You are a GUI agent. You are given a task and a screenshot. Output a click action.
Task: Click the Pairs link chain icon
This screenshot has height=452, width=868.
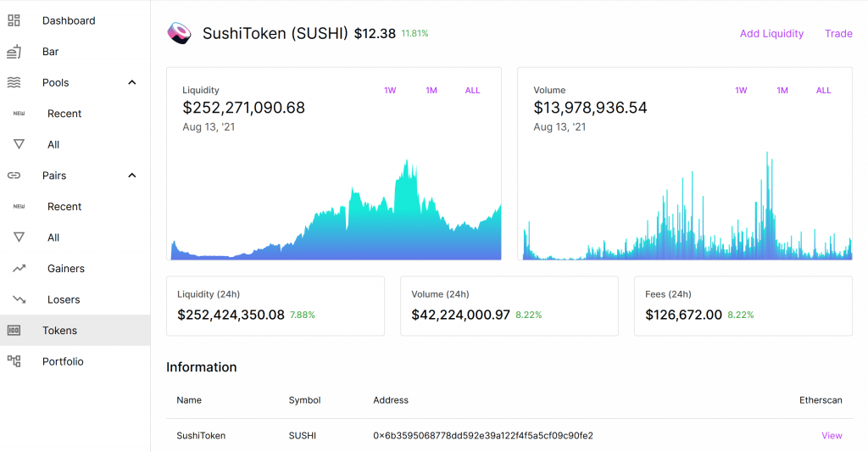point(14,176)
